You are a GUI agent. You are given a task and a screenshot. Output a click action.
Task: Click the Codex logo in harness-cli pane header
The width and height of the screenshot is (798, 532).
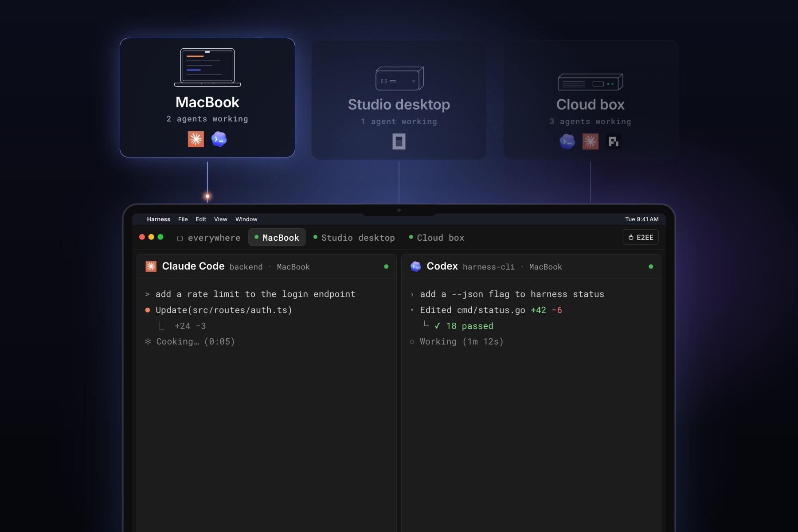[415, 266]
